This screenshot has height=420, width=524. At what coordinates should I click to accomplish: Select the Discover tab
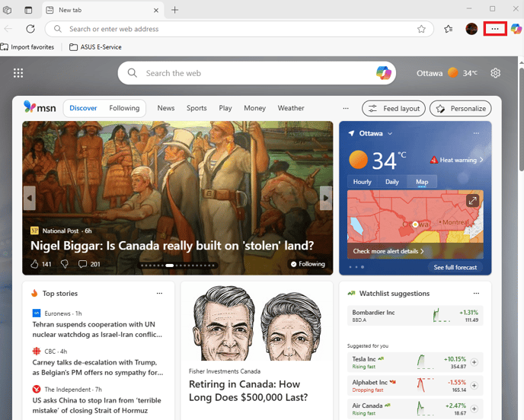(x=83, y=108)
